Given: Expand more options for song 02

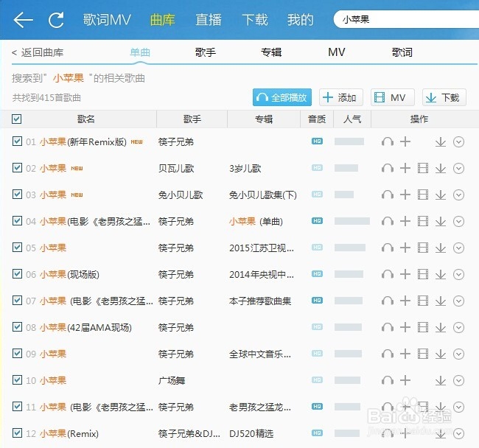Looking at the screenshot, I should (x=458, y=168).
